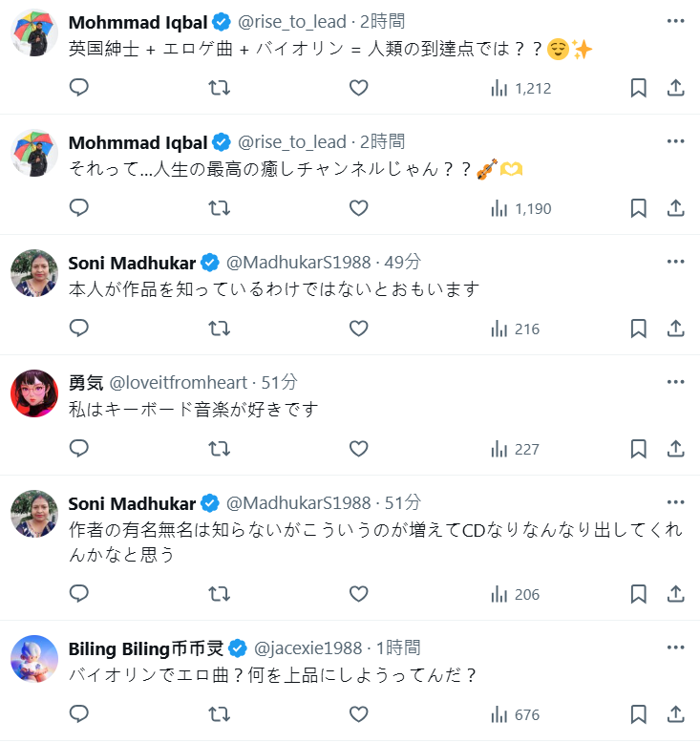Viewport: 700px width, 743px height.
Task: Open more options on first tweet
Action: point(675,20)
